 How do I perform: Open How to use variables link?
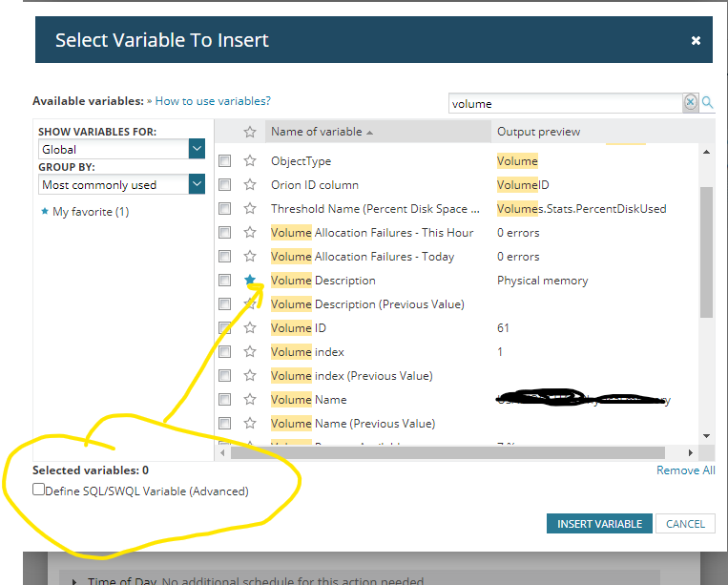click(x=213, y=101)
